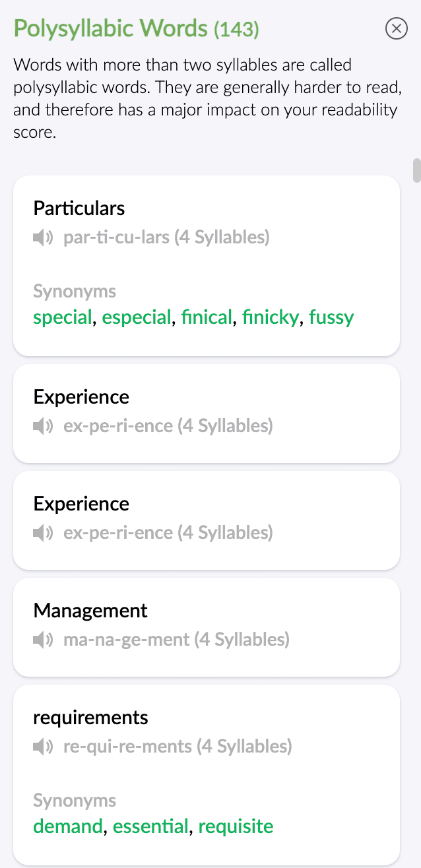Pick the synonym fussy
Viewport: 421px width, 868px height.
coord(331,317)
